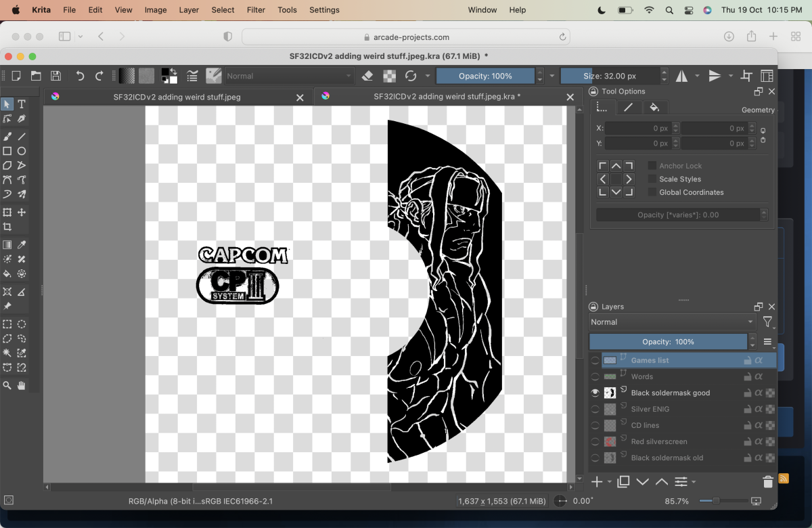Open the layer blending mode Normal dropdown
Screen dimensions: 812x528
tap(672, 322)
